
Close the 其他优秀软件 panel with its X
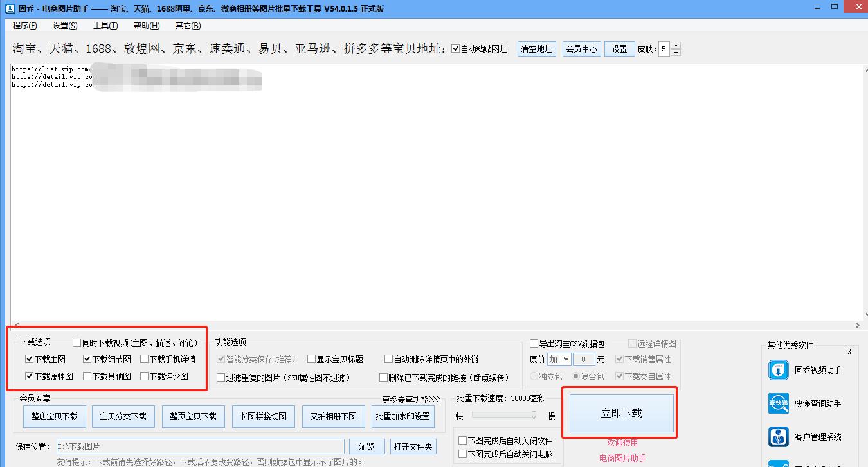click(x=849, y=352)
